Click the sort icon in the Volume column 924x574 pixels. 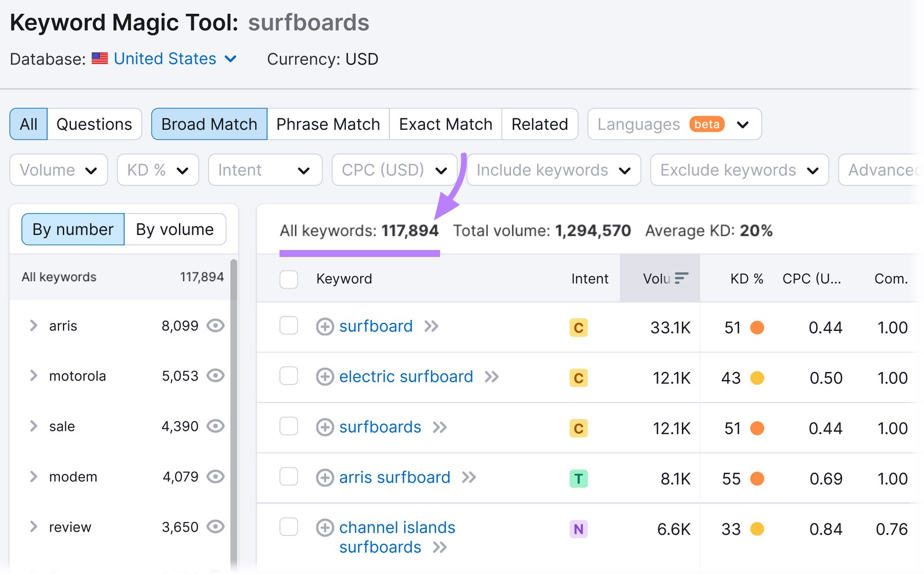(681, 277)
